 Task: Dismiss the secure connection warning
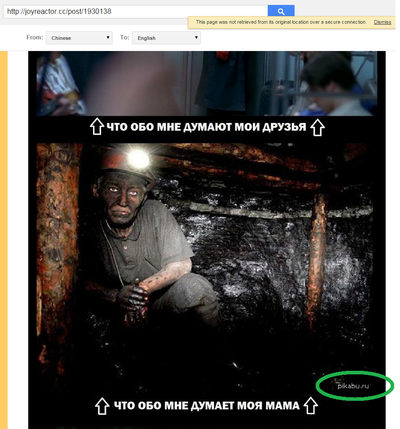pos(382,22)
